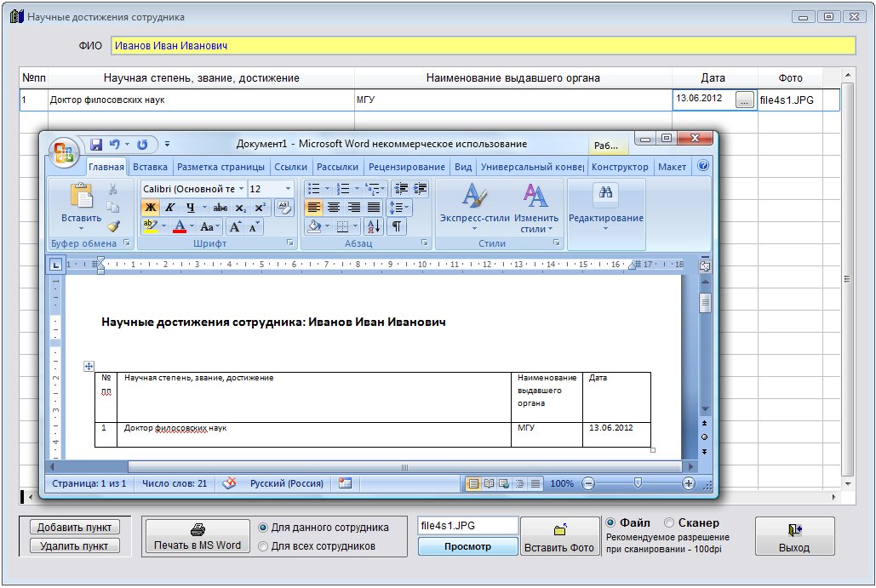Switch to Full Screen Reading view
This screenshot has width=876, height=588.
(489, 483)
